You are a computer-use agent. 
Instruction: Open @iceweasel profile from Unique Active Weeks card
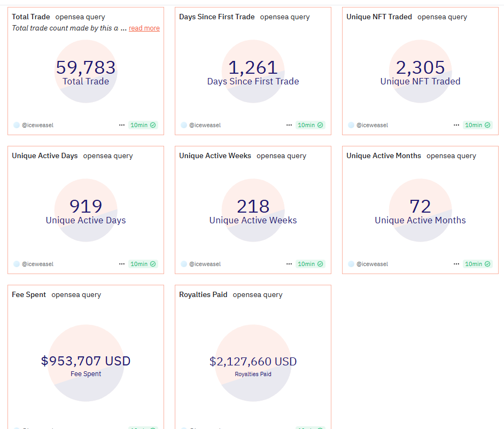click(x=205, y=264)
